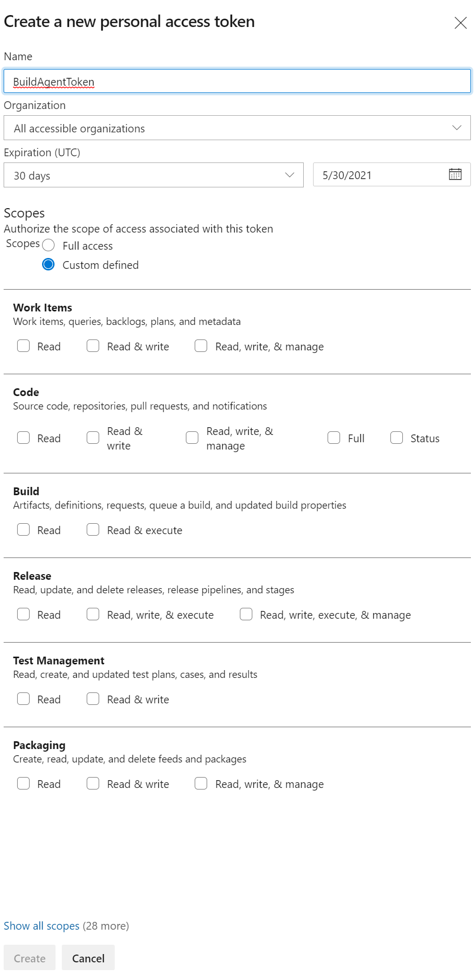Click the token Name input field
474x980 pixels.
point(237,81)
